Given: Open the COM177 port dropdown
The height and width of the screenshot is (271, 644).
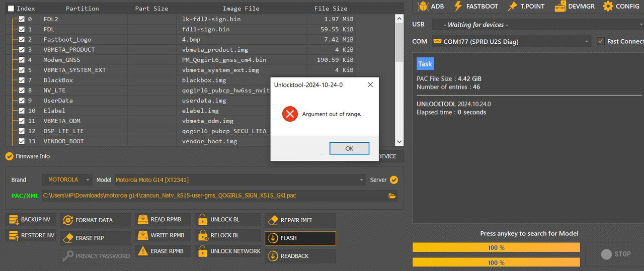Looking at the screenshot, I should [x=511, y=41].
